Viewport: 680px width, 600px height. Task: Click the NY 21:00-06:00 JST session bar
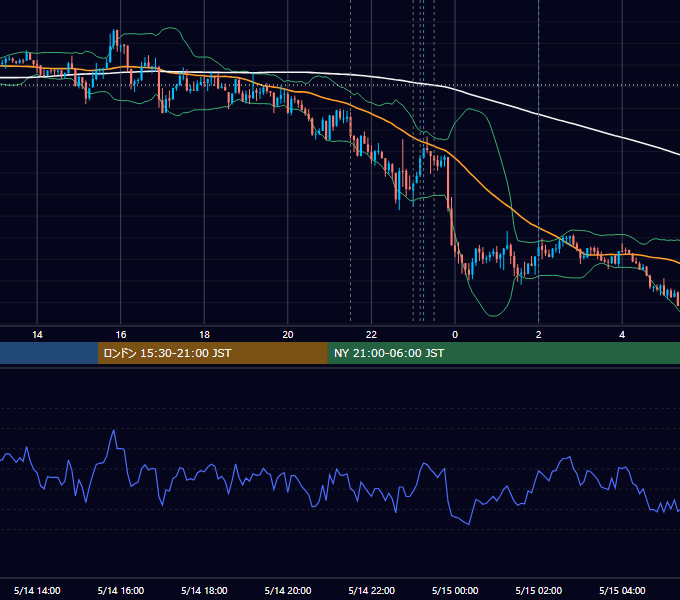click(x=503, y=353)
